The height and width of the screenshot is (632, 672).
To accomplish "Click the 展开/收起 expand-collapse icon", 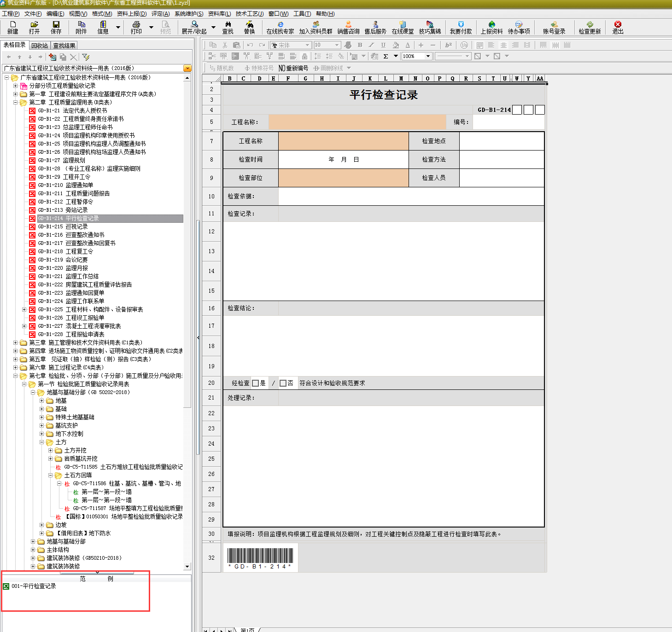I will (194, 27).
